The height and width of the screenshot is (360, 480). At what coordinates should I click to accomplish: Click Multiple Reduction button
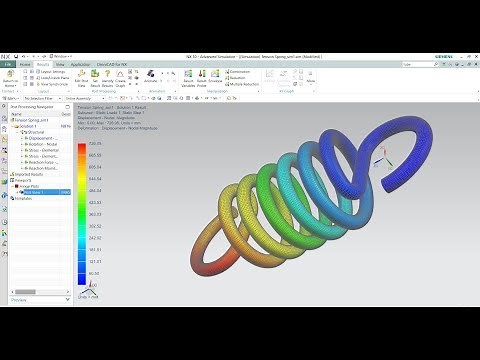coord(242,84)
